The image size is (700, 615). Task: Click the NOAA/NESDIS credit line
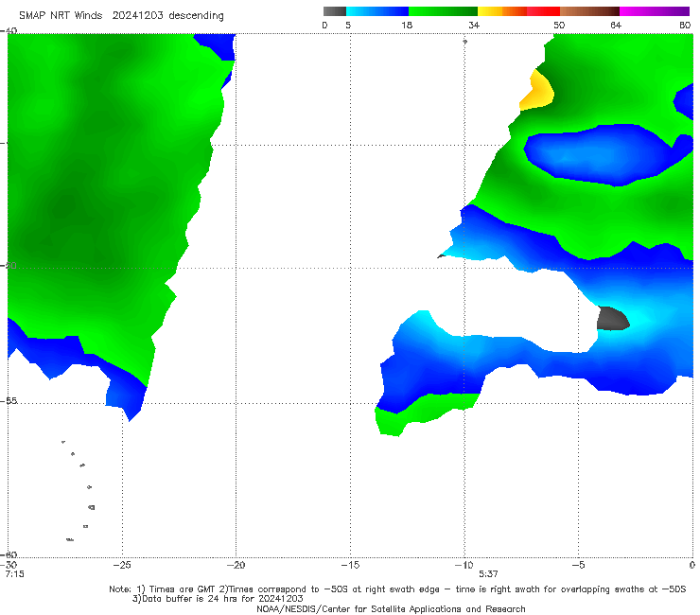coord(391,608)
